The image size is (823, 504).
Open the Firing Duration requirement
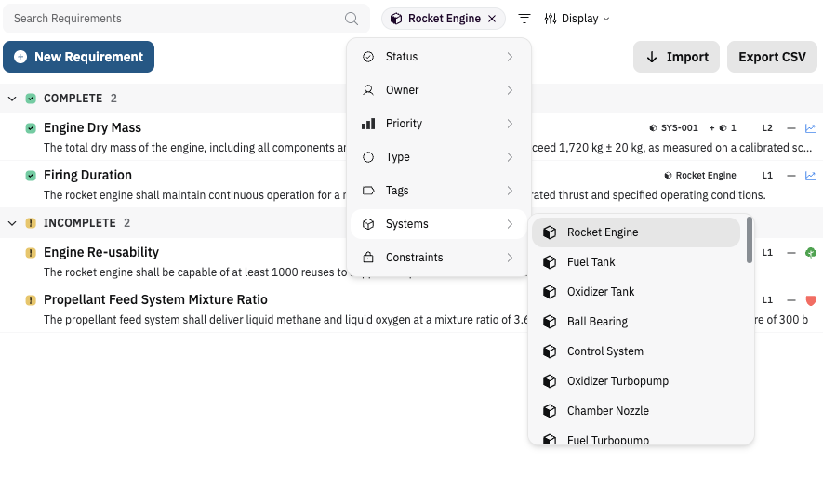pos(87,175)
